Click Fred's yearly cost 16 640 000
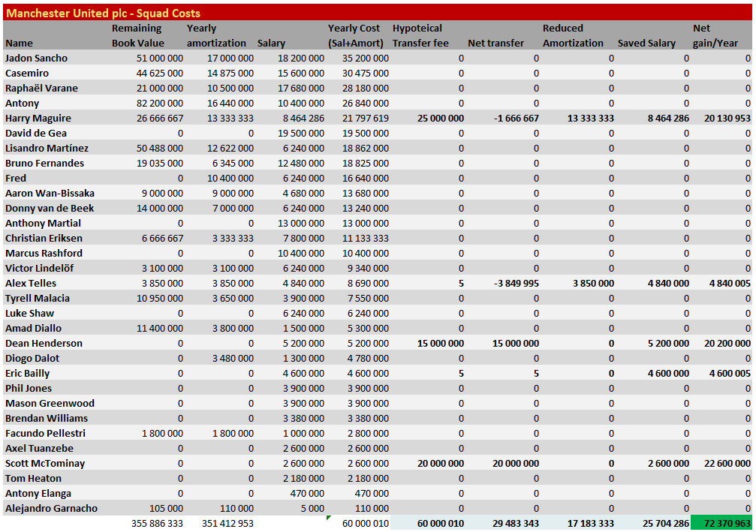 366,179
